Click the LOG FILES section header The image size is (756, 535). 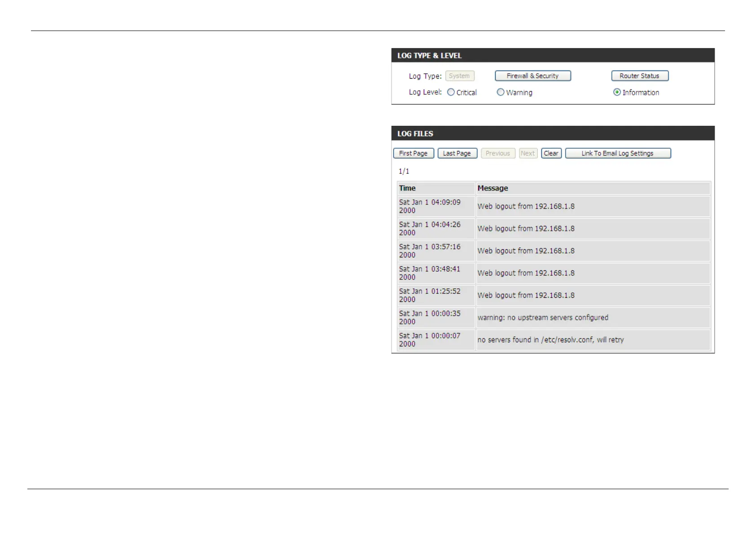(x=553, y=133)
